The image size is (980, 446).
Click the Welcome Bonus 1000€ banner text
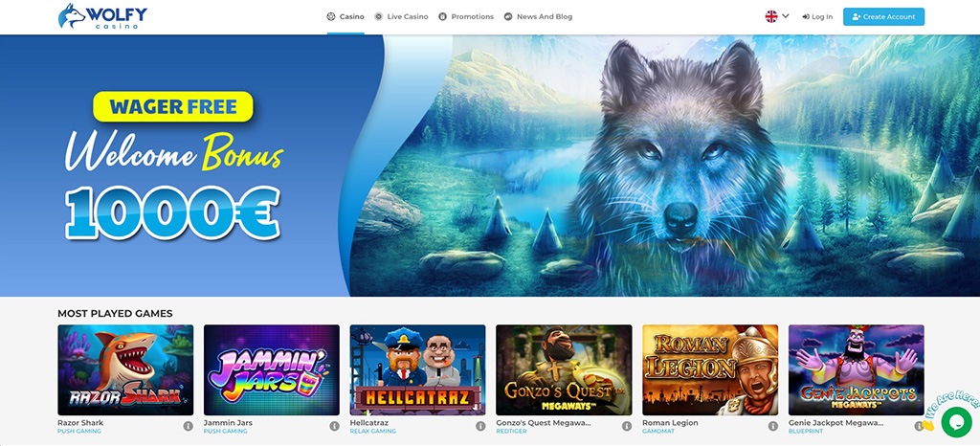coord(174,186)
